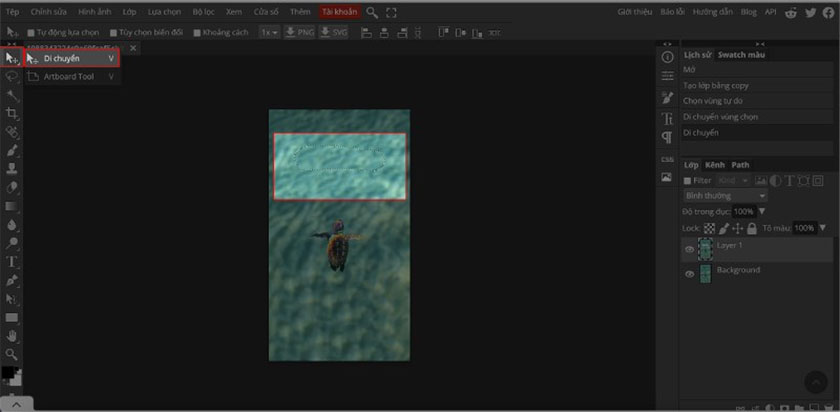Pick the Lasso tool in the left toolbar
The image size is (840, 412).
(x=12, y=76)
